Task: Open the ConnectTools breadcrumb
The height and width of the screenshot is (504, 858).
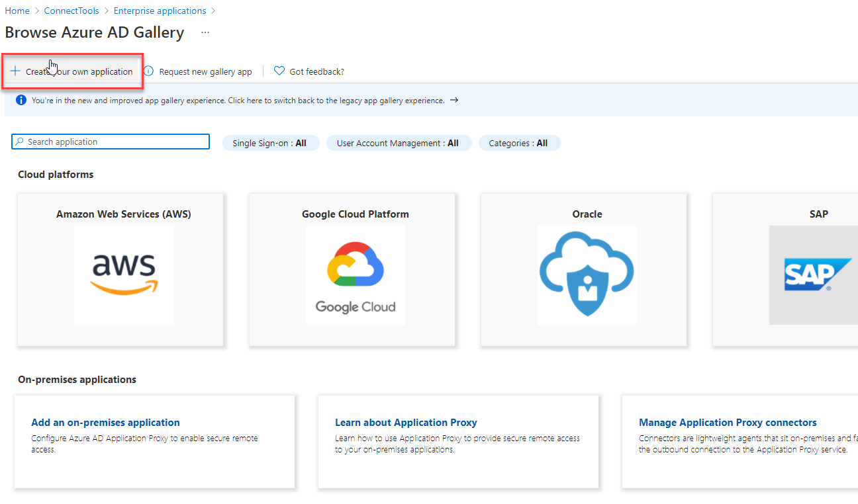Action: [71, 11]
